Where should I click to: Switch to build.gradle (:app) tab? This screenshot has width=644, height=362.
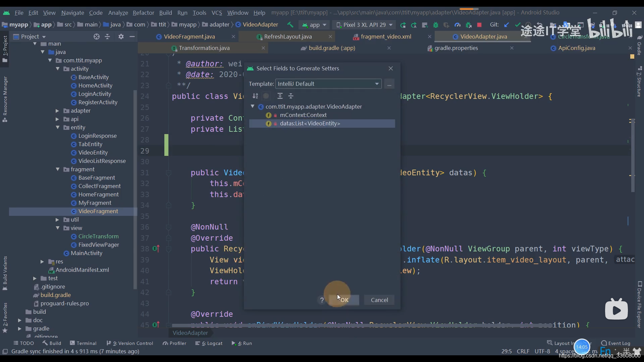pos(332,48)
